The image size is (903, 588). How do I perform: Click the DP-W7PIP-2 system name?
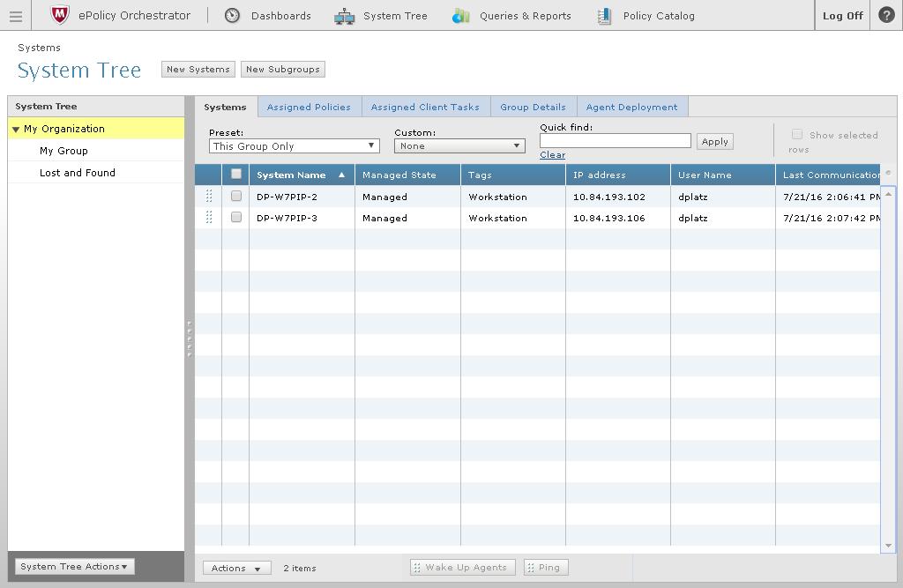tap(287, 197)
